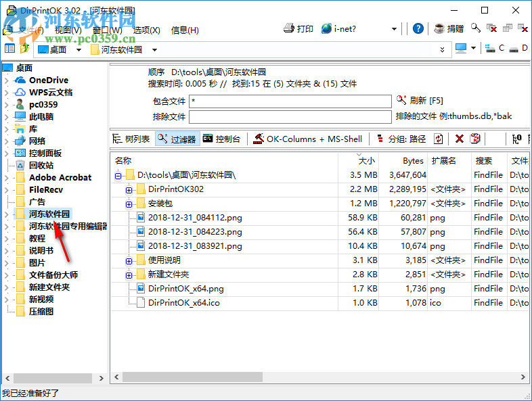Click the close-window icon with red X

[x=491, y=28]
